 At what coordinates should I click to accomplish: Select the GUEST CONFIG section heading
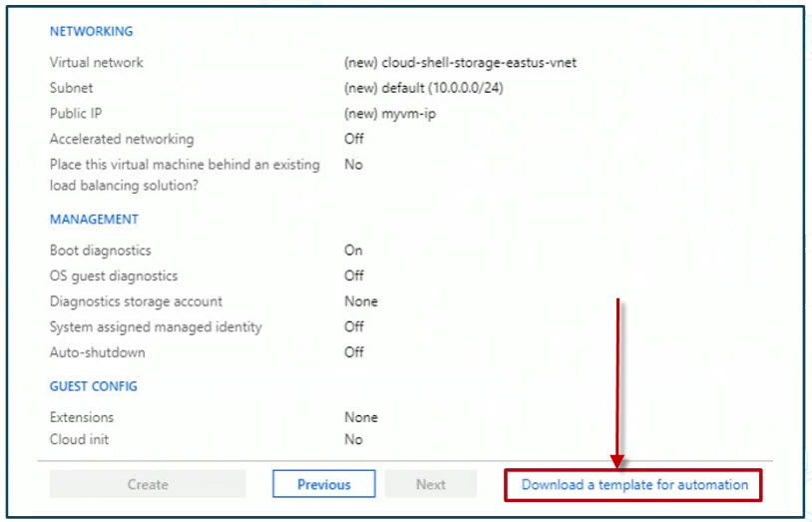click(93, 386)
